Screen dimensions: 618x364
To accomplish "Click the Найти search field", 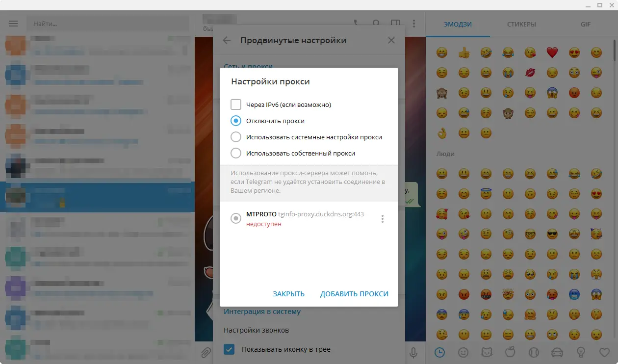I will pyautogui.click(x=108, y=24).
